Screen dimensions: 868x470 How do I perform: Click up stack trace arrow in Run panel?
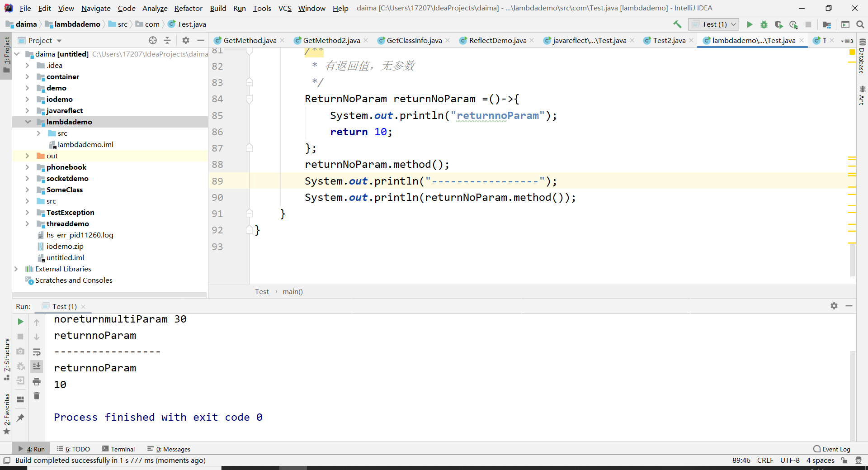37,322
